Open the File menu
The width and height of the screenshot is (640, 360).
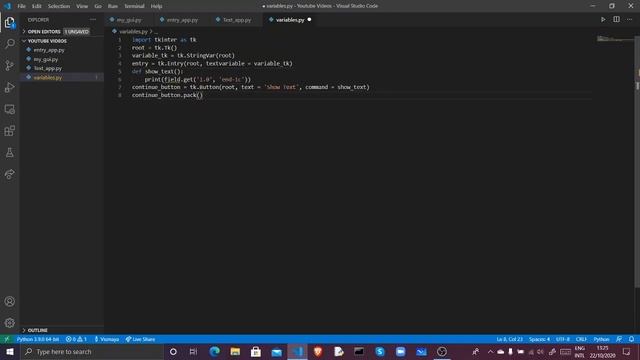(x=22, y=6)
